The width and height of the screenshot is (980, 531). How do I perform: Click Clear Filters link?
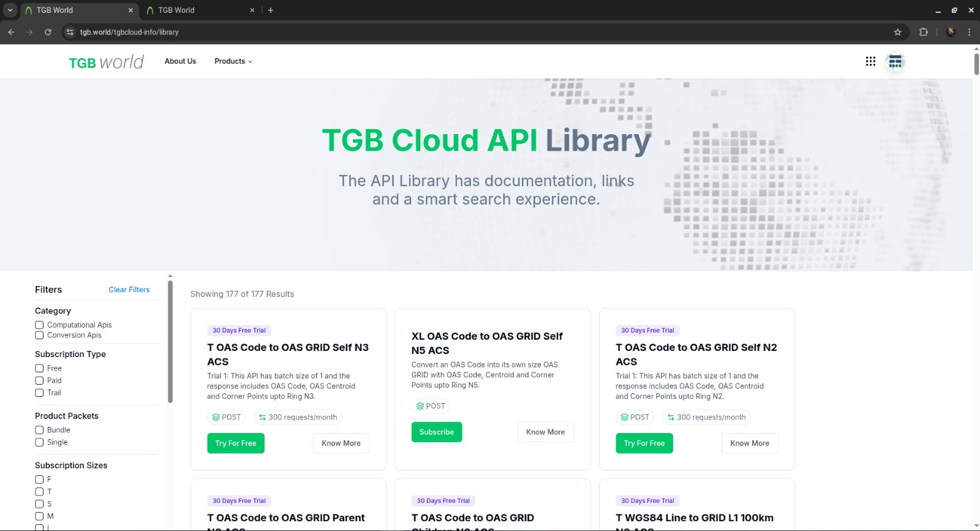tap(129, 290)
